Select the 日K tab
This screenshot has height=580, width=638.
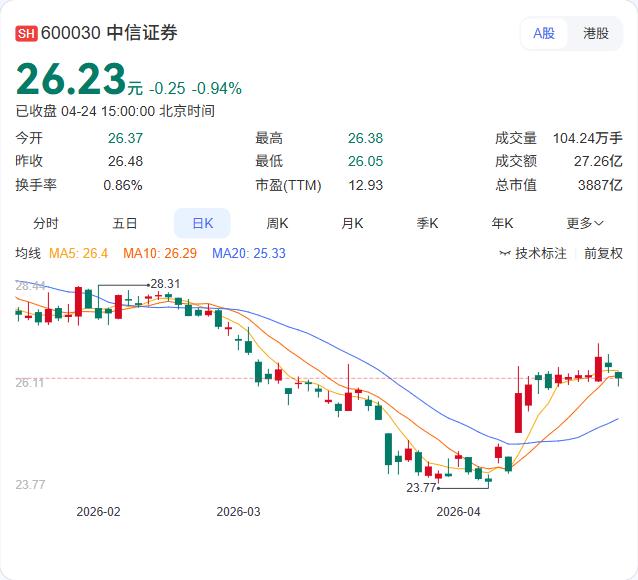tap(202, 223)
